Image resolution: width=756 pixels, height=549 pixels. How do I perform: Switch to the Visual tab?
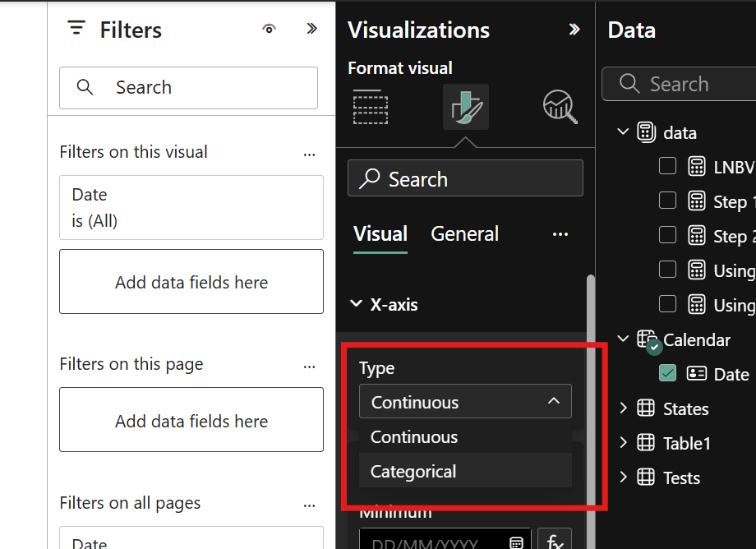click(x=380, y=234)
